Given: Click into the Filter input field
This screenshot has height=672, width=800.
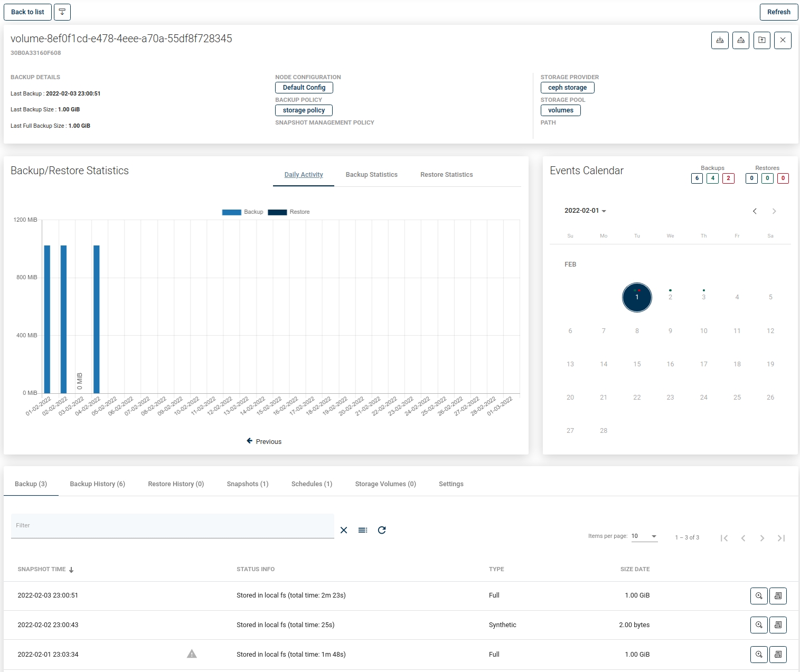Looking at the screenshot, I should 172,526.
